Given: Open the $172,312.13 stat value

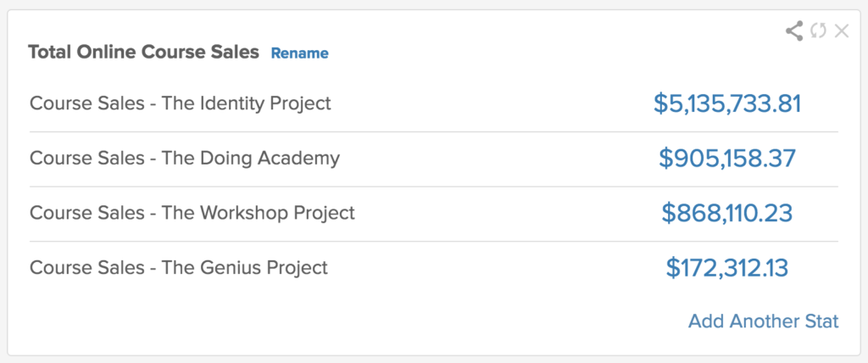Looking at the screenshot, I should pos(727,268).
